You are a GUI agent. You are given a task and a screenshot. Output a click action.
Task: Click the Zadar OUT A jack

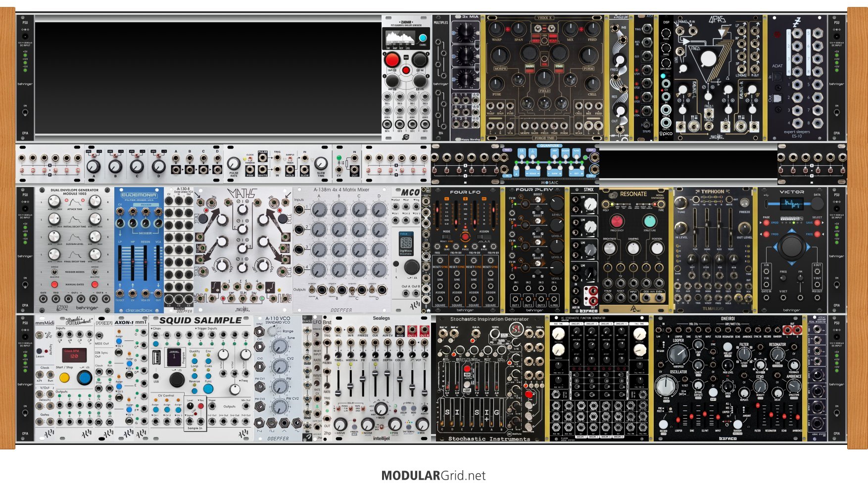[x=387, y=124]
